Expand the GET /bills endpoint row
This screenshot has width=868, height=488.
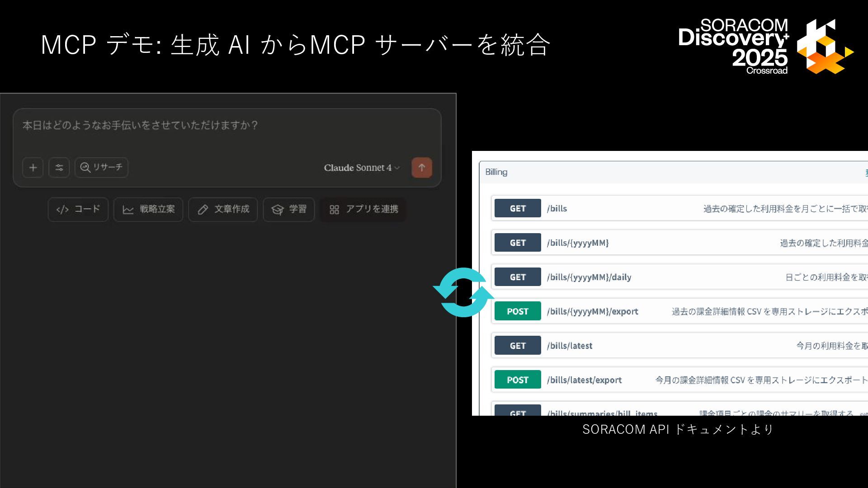679,208
